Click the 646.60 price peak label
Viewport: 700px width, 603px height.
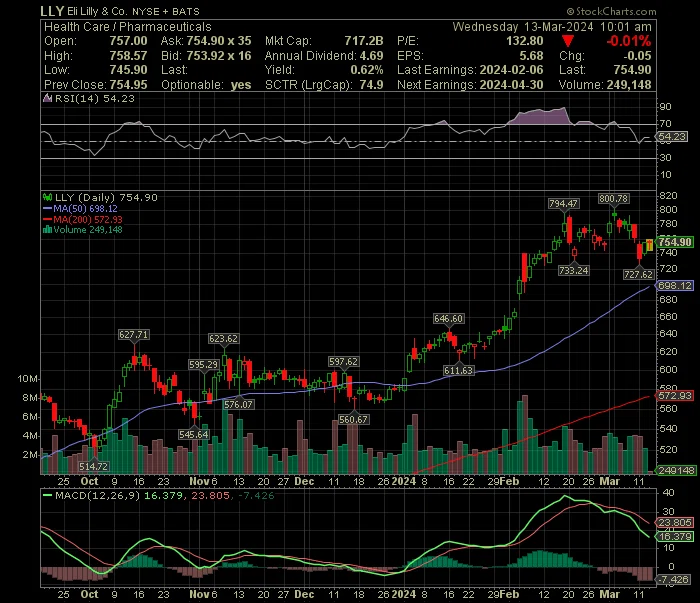[x=448, y=318]
